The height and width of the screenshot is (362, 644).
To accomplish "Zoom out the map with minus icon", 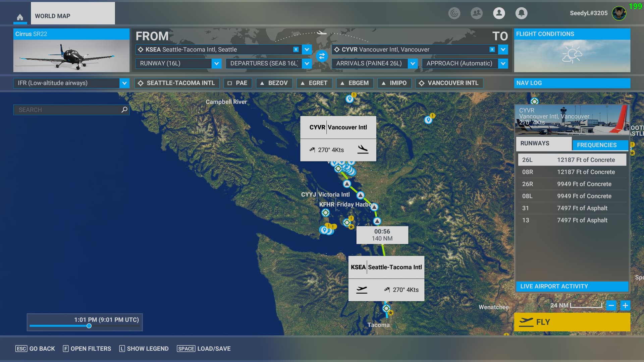I will (x=611, y=305).
